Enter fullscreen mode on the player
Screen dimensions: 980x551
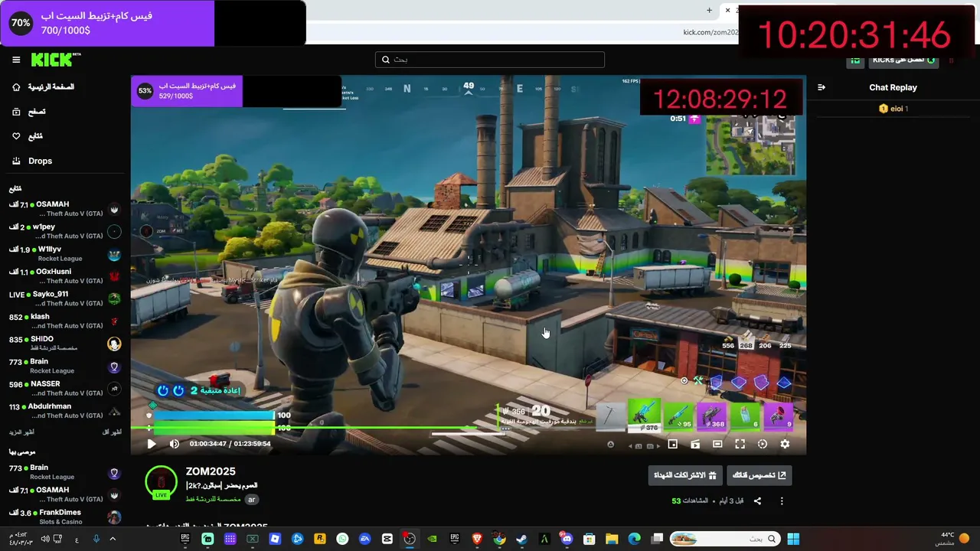(740, 444)
